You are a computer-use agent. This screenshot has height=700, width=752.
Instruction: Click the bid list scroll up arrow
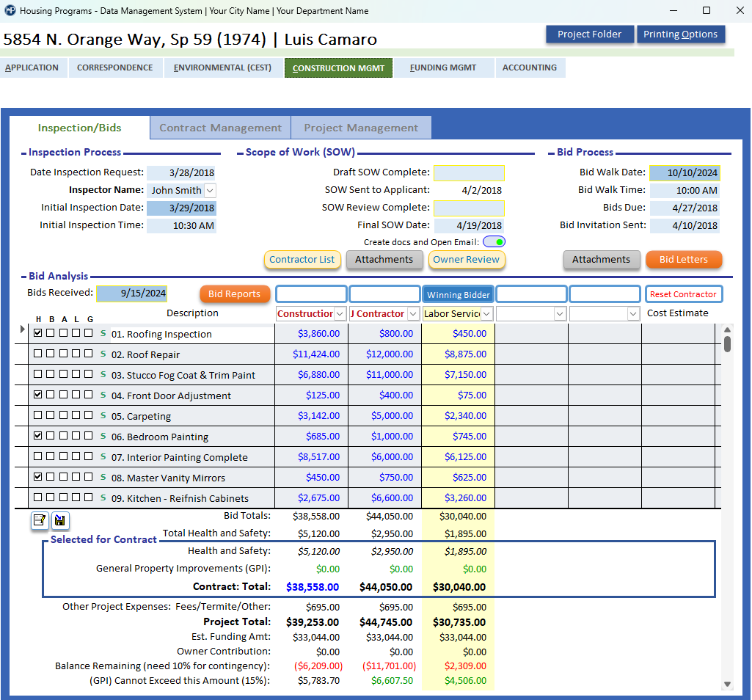tap(727, 329)
